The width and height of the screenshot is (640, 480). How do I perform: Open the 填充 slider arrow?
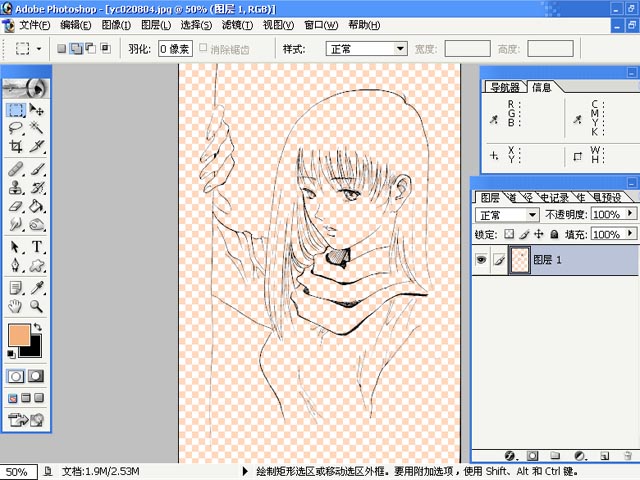(x=630, y=233)
